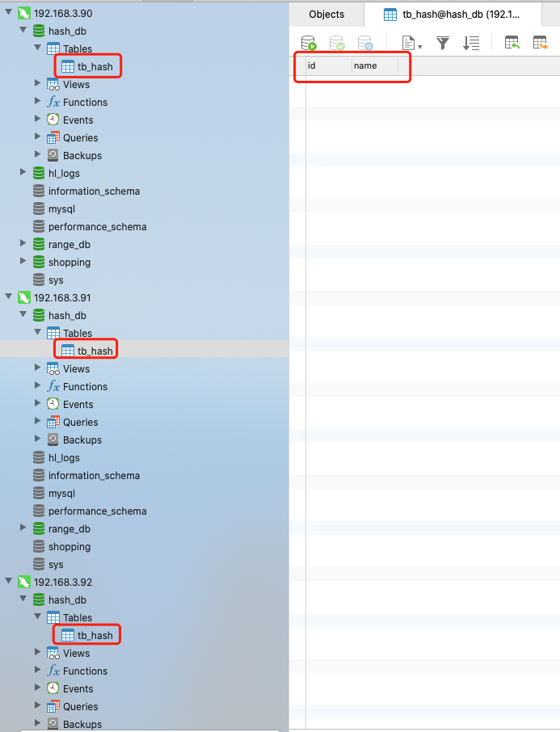Click the Functions fx icon under 192.168.3.91
Image resolution: width=560 pixels, height=732 pixels.
(x=53, y=387)
